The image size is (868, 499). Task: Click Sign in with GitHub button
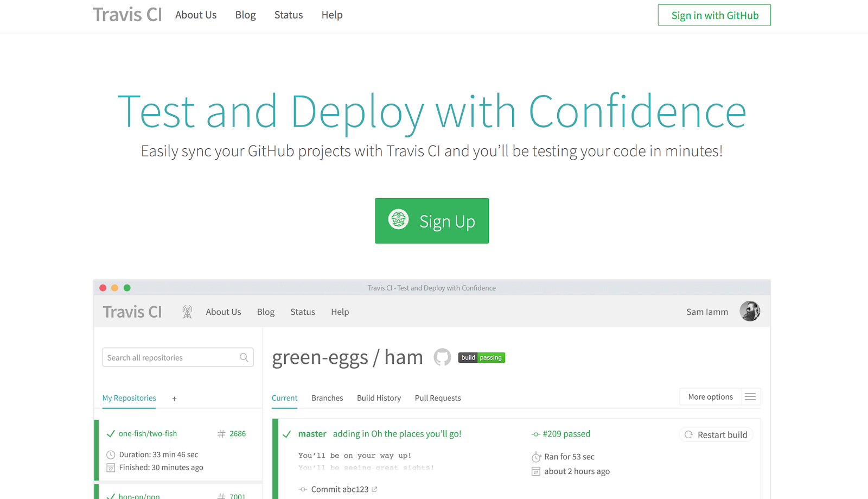tap(714, 15)
